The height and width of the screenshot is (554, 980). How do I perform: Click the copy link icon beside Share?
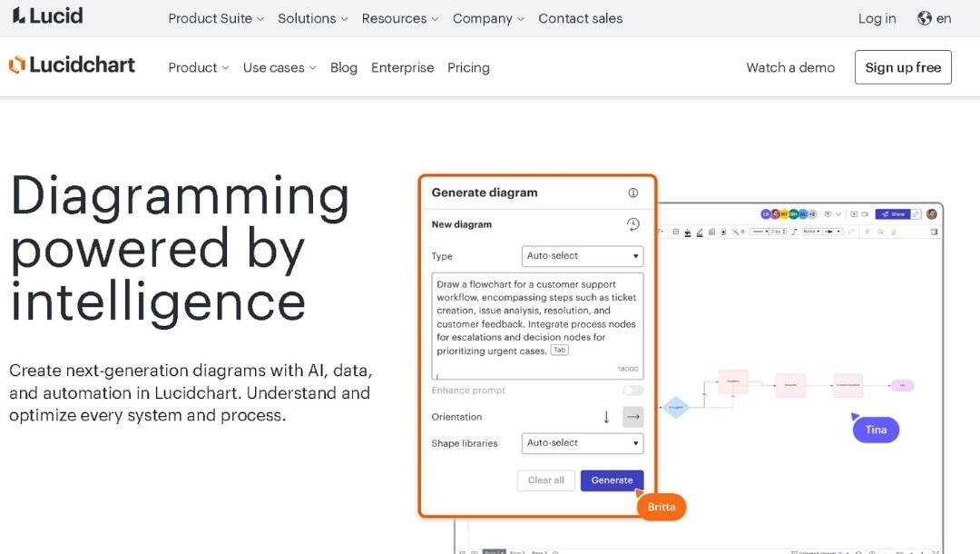click(x=916, y=213)
